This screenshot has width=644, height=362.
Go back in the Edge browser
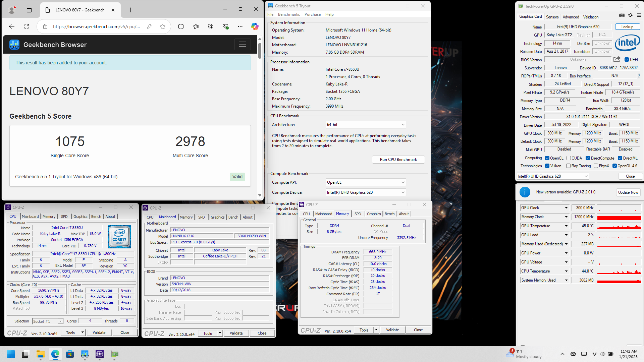(12, 26)
